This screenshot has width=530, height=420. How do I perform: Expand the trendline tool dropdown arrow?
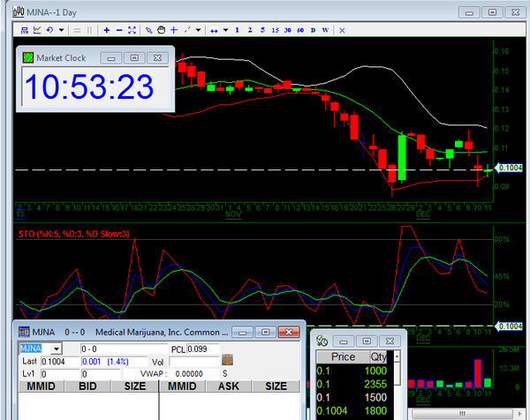[x=198, y=30]
